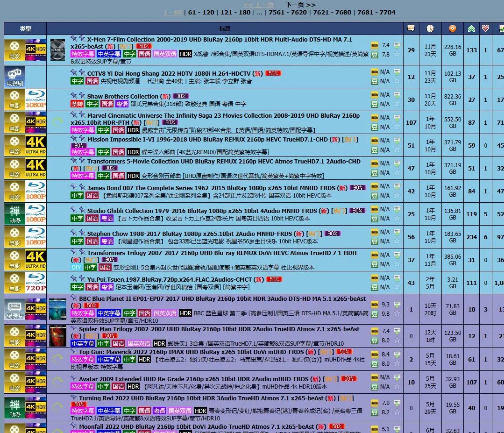This screenshot has width=504, height=433.
Task: Open IMDb icon for X-Men collection row
Action: coord(375,45)
